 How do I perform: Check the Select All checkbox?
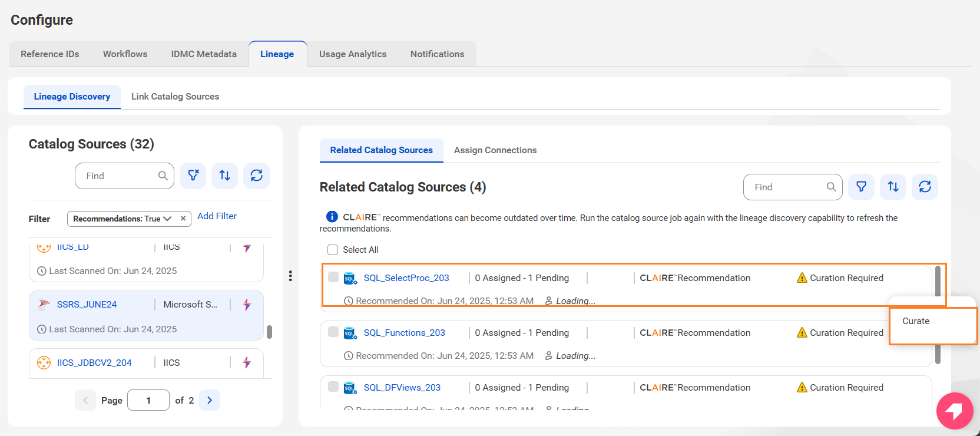tap(333, 250)
